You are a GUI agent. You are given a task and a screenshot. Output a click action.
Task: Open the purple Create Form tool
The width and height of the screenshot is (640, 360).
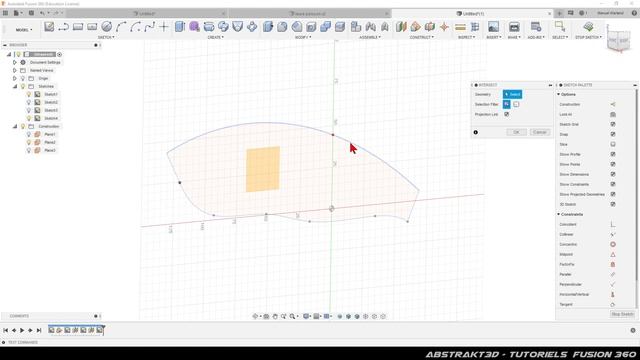194,27
